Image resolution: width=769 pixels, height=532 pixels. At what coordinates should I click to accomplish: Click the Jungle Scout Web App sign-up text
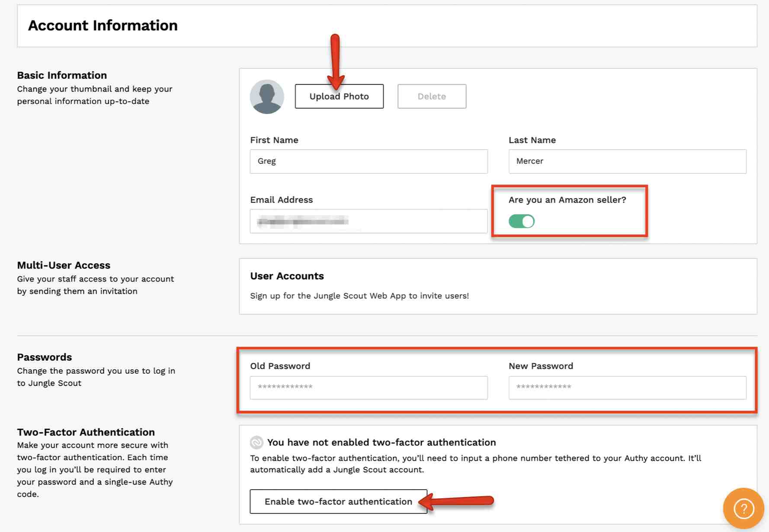pos(359,296)
